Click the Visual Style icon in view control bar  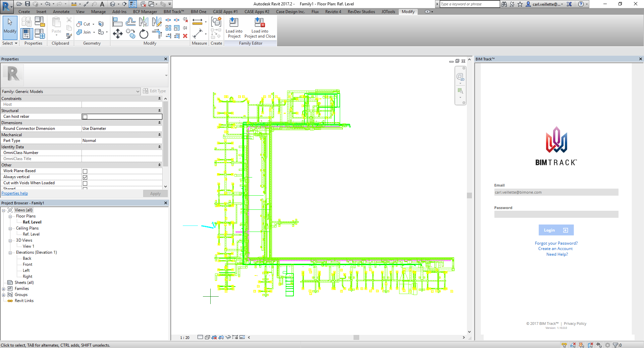point(207,337)
